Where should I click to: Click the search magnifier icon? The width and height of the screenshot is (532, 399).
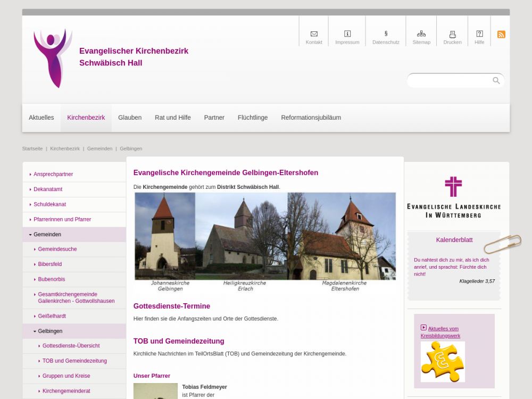tap(496, 80)
